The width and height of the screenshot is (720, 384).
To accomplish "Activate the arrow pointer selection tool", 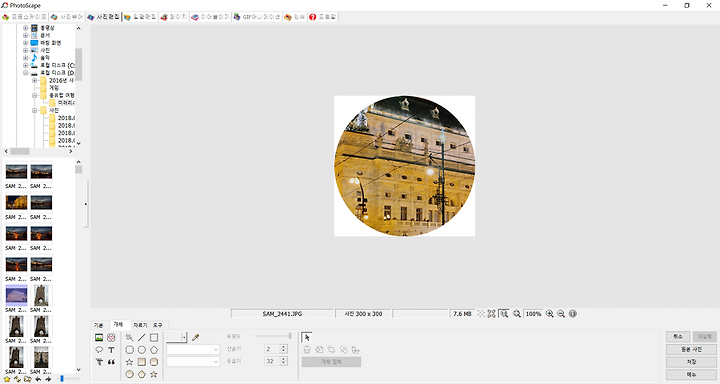I will 307,338.
